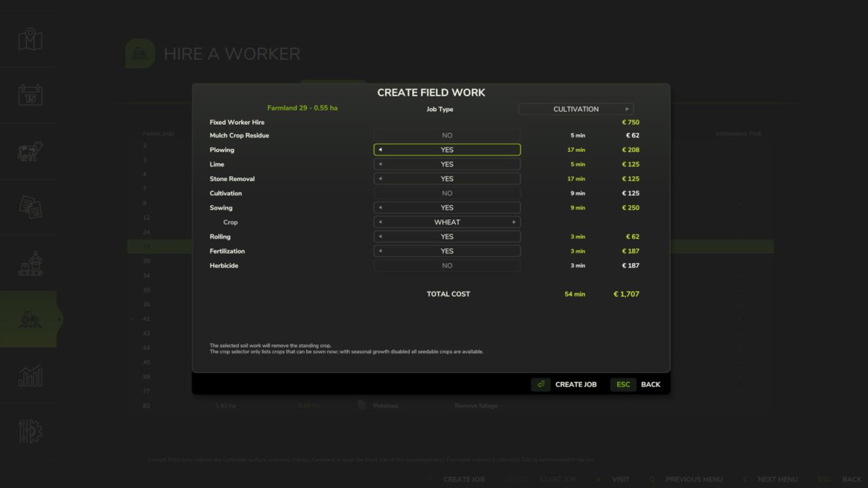Image resolution: width=868 pixels, height=488 pixels.
Task: Toggle the Cultivation NO selector
Action: [447, 193]
